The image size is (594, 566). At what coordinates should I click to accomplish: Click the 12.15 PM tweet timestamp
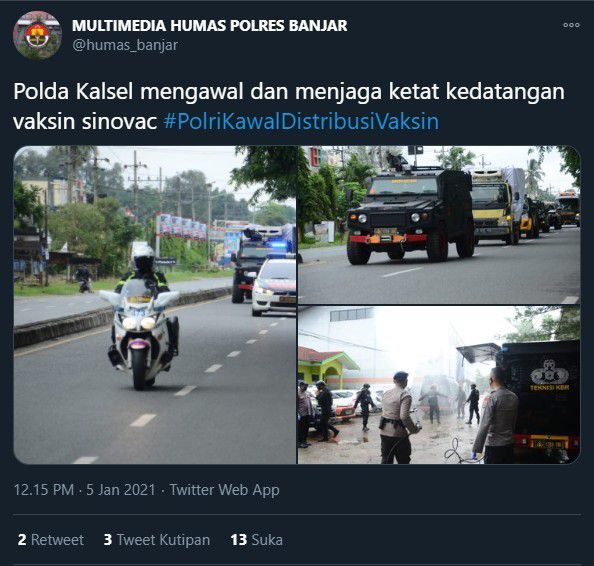click(44, 489)
